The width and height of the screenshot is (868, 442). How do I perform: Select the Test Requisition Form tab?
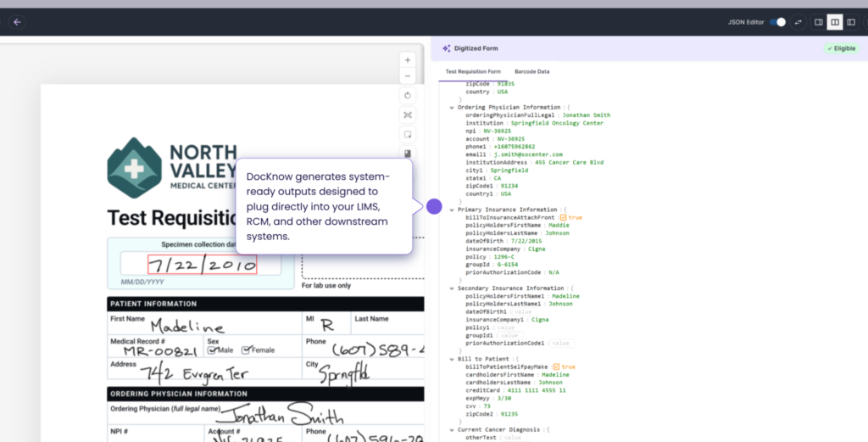click(473, 71)
